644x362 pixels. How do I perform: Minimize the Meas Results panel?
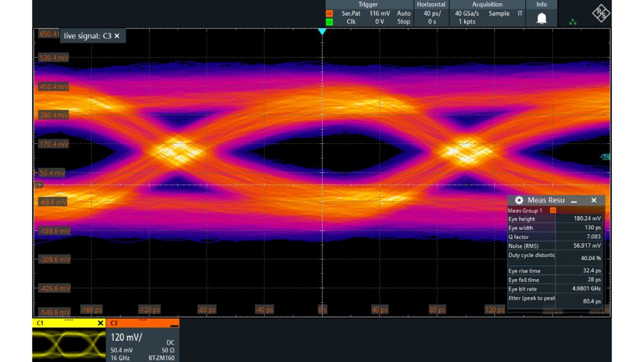574,200
